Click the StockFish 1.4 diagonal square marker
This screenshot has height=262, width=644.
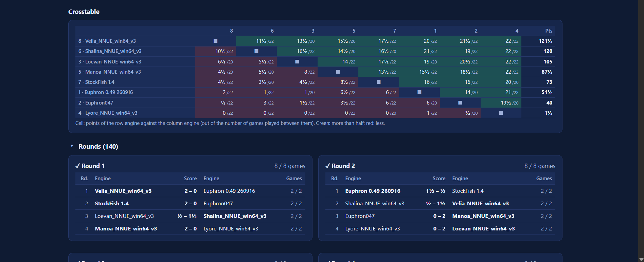(379, 82)
